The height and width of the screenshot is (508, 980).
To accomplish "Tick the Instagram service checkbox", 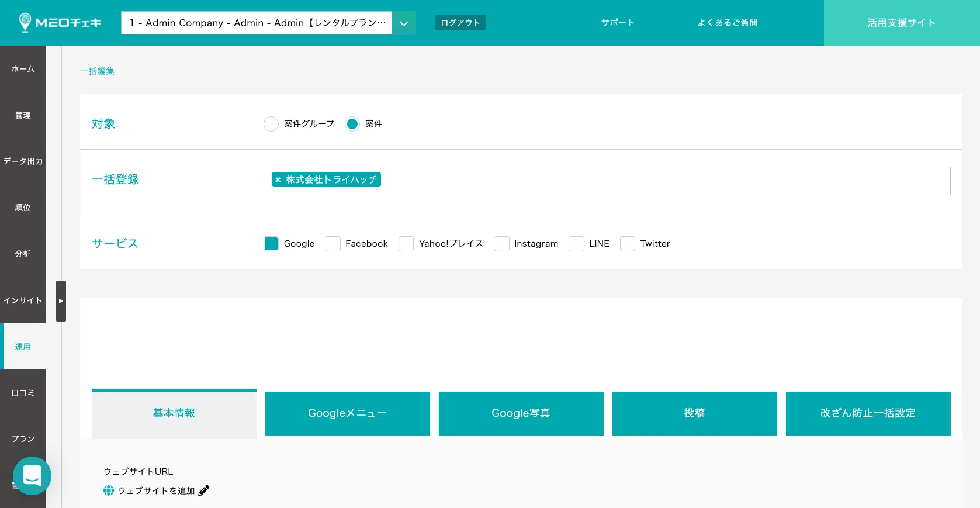I will 501,244.
